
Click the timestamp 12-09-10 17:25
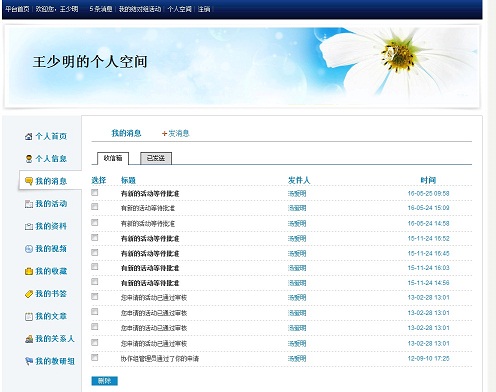coord(428,359)
